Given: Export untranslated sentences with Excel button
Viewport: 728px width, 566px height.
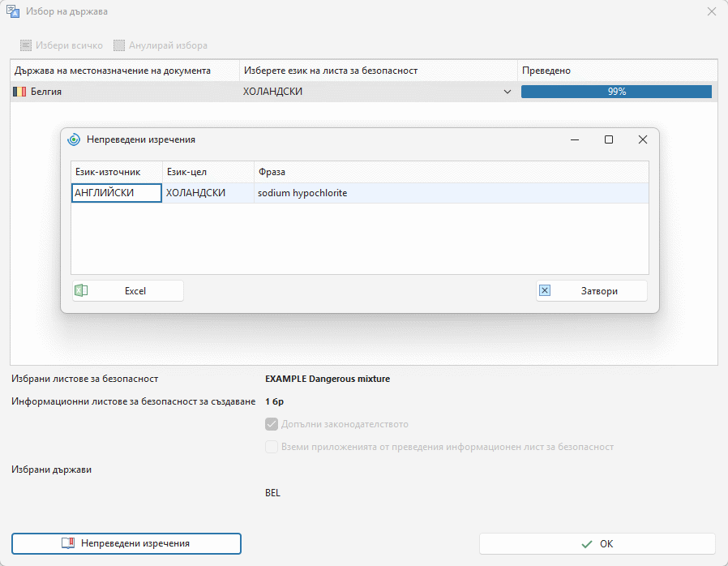Looking at the screenshot, I should pyautogui.click(x=127, y=290).
